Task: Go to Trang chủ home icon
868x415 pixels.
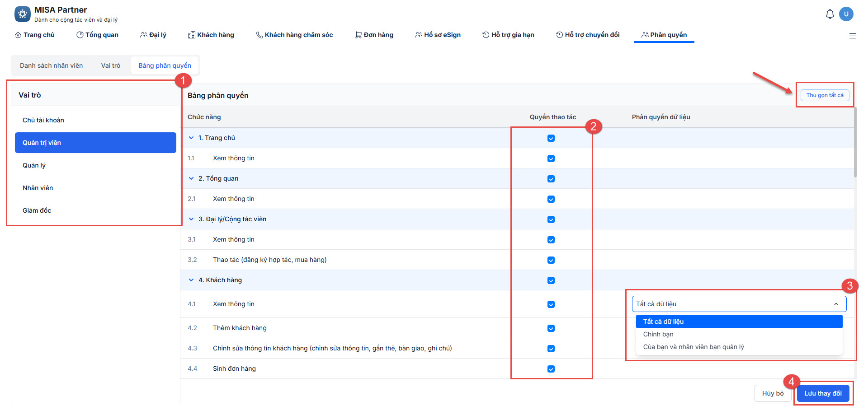Action: 18,35
